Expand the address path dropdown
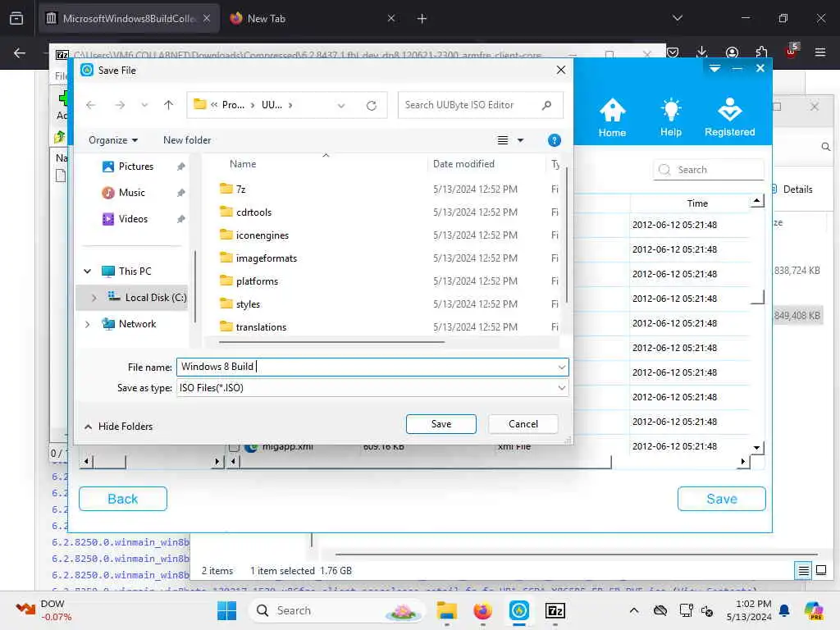This screenshot has width=840, height=630. [341, 106]
